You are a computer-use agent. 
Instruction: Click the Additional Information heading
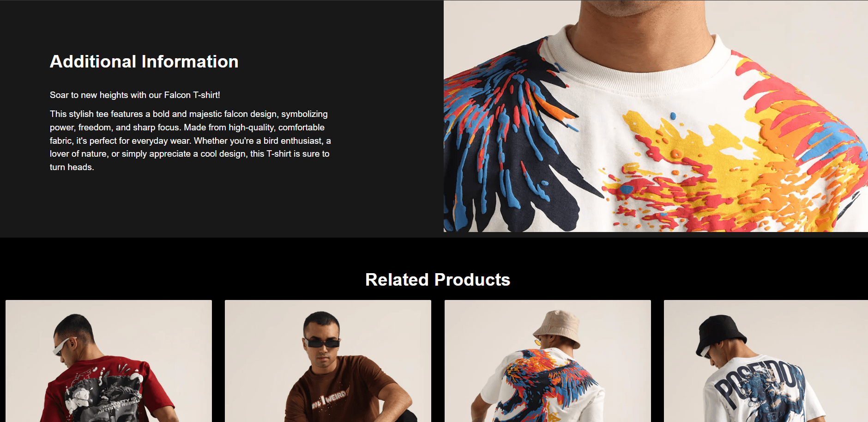144,61
